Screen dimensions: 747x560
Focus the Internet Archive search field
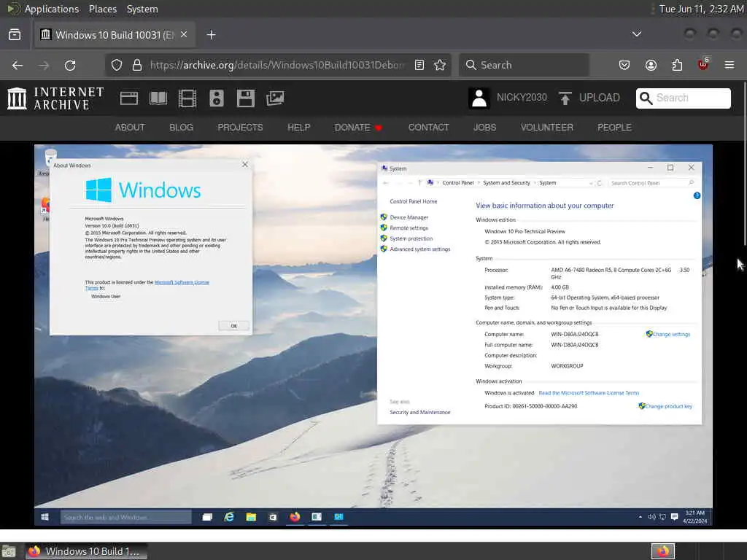[683, 98]
